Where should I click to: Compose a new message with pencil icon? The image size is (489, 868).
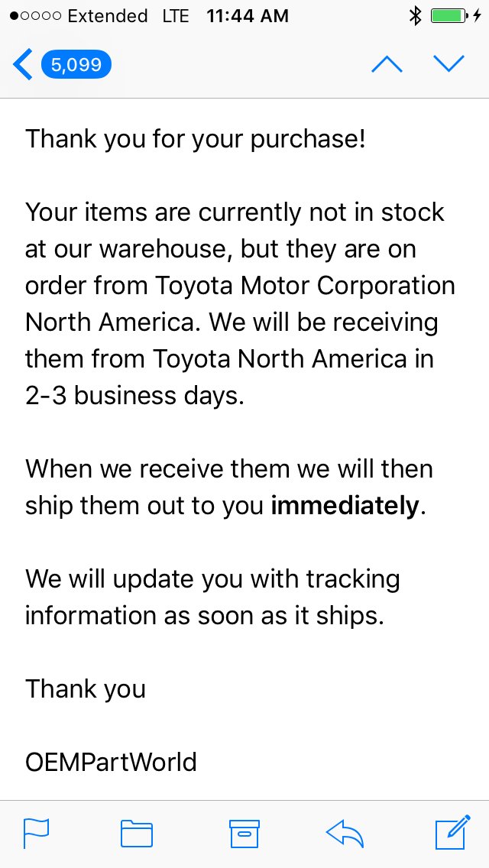(453, 831)
